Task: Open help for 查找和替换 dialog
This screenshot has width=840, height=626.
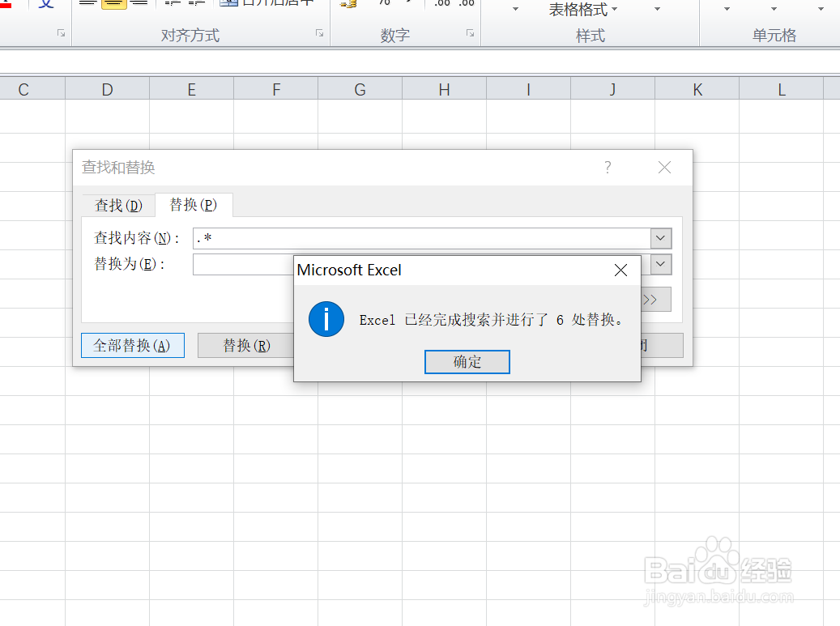Action: tap(608, 168)
